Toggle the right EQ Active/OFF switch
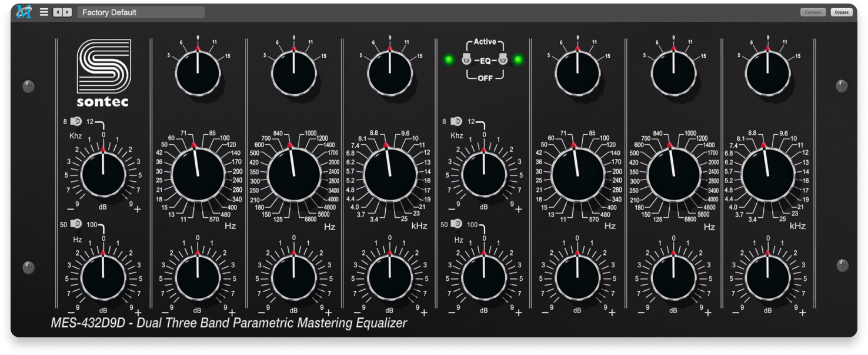The width and height of the screenshot is (868, 355). pos(503,59)
